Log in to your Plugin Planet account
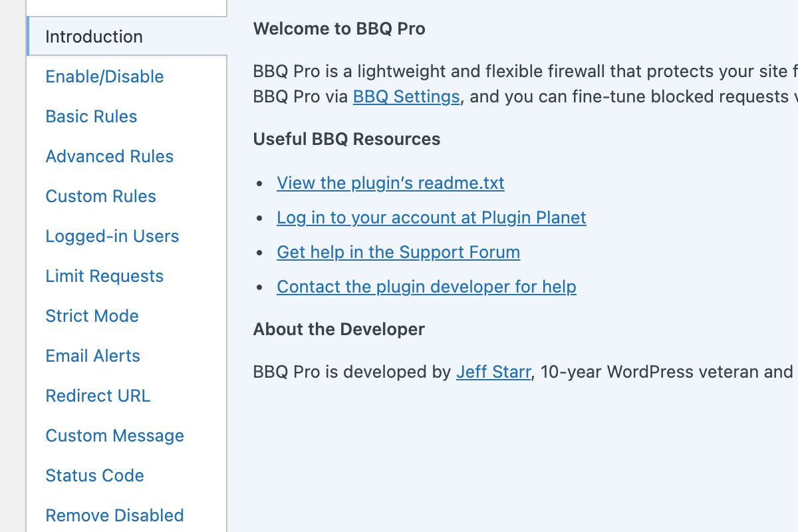The height and width of the screenshot is (532, 798). (x=431, y=217)
